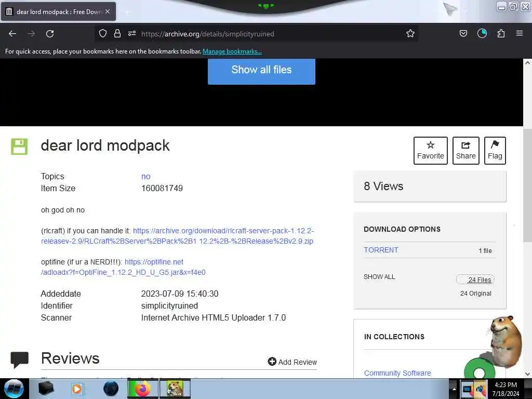Click the scrollbar up arrow
This screenshot has height=399, width=532.
(527, 63)
